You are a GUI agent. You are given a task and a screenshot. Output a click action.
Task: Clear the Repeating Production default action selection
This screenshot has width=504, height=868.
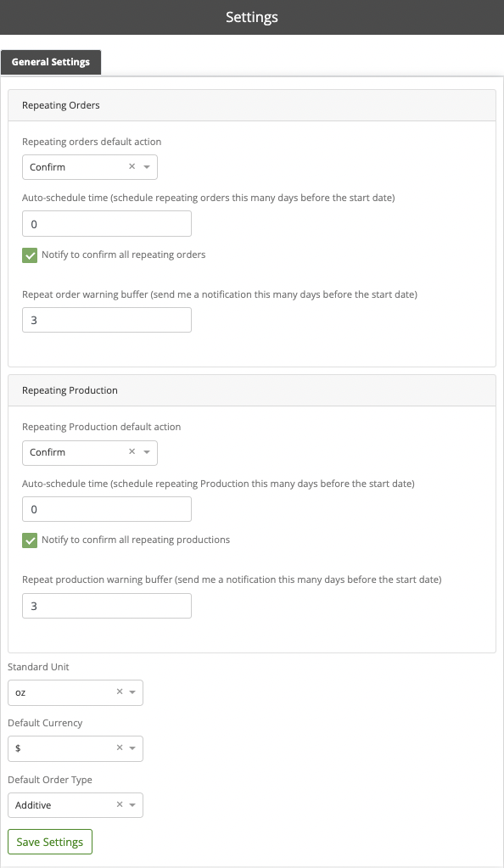click(x=132, y=451)
